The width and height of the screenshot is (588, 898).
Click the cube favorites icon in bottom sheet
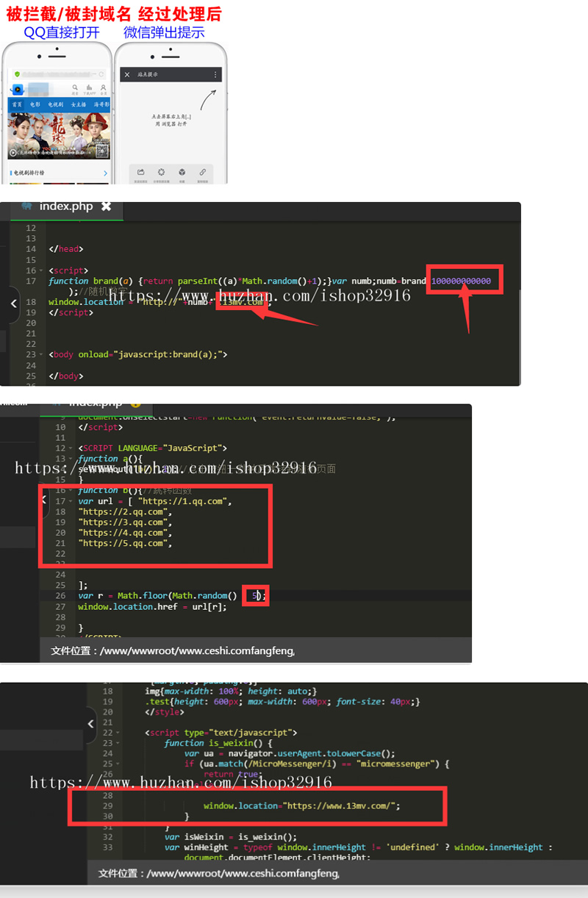pyautogui.click(x=182, y=173)
